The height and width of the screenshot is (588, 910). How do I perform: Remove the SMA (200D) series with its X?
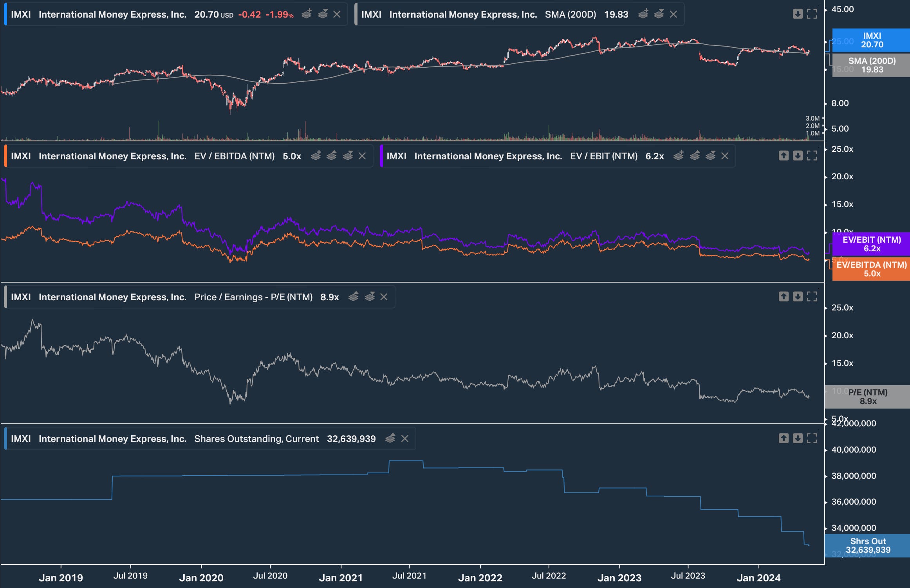pos(673,14)
